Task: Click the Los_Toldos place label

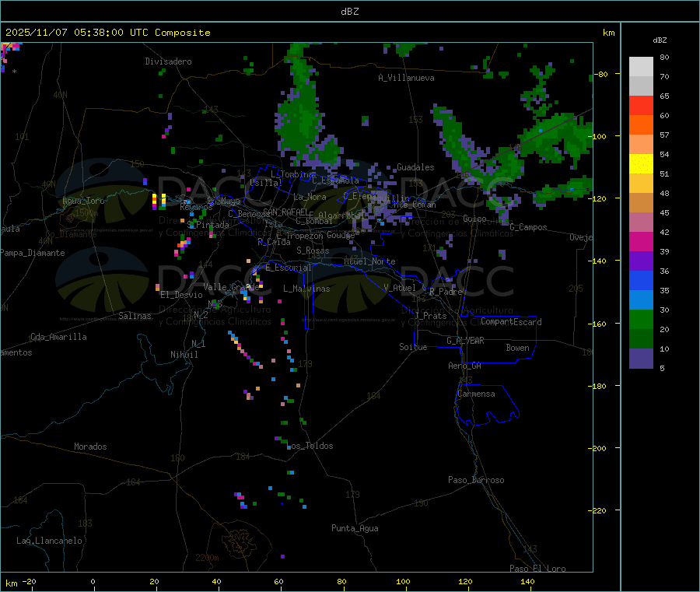Action: (x=311, y=446)
